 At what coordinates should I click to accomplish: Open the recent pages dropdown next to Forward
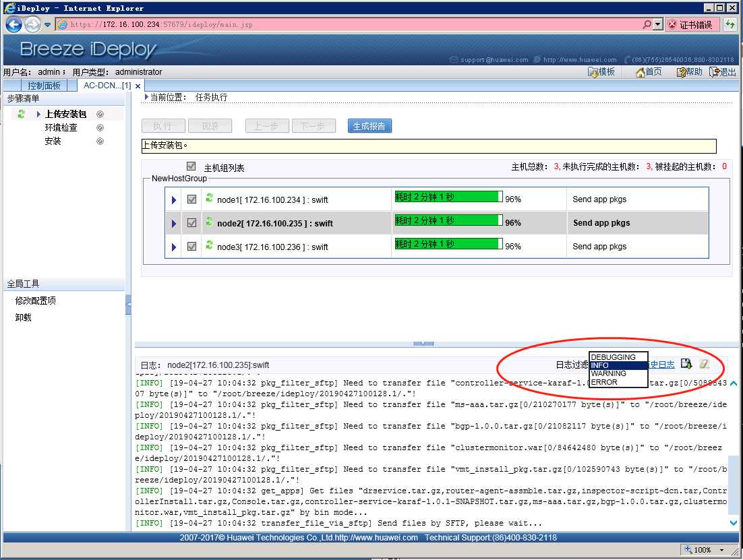(x=47, y=25)
